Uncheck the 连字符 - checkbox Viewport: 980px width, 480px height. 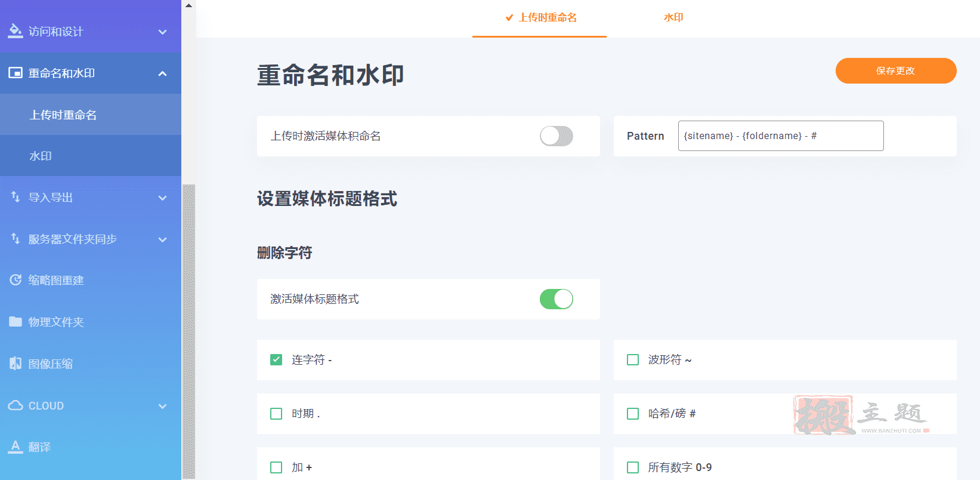click(x=276, y=359)
